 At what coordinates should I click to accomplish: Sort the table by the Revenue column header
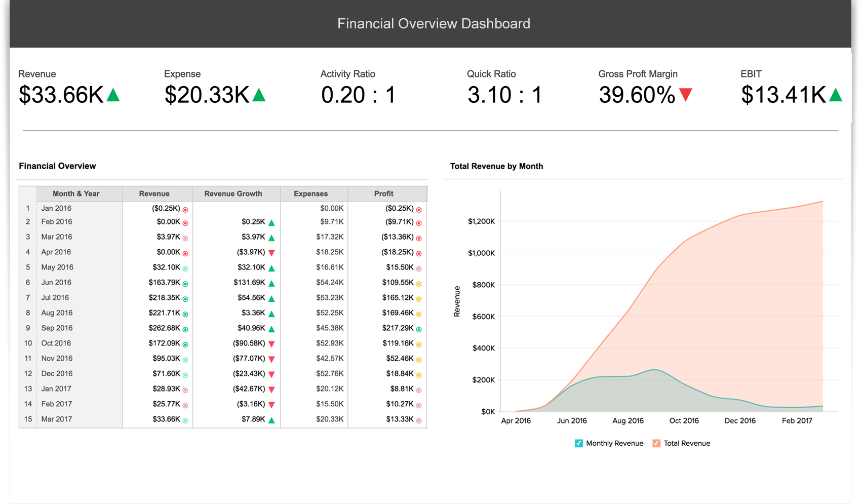click(154, 193)
